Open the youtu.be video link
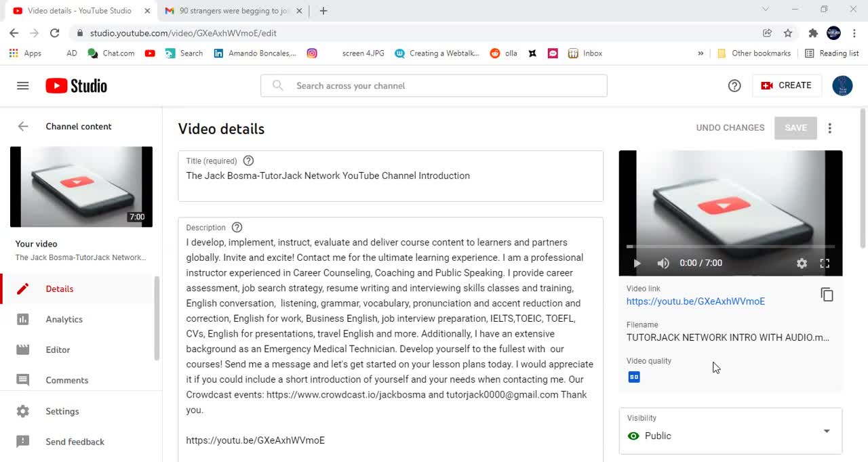This screenshot has width=868, height=462. (x=695, y=301)
